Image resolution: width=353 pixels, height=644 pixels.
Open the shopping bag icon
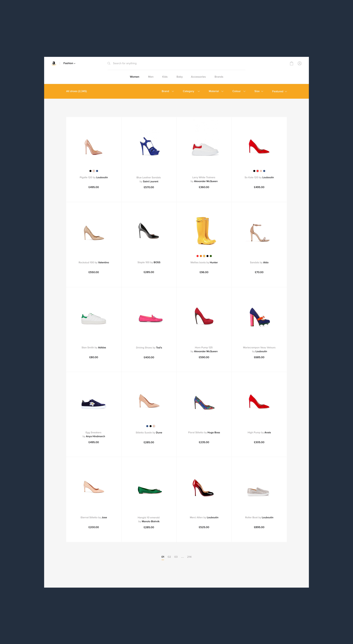coord(291,63)
